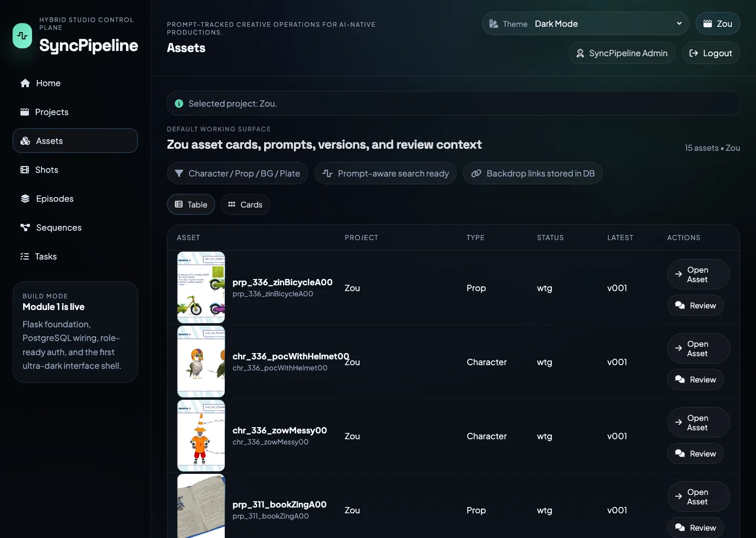Click the asset name prp_311_bookZingA00
This screenshot has width=756, height=538.
(x=279, y=504)
